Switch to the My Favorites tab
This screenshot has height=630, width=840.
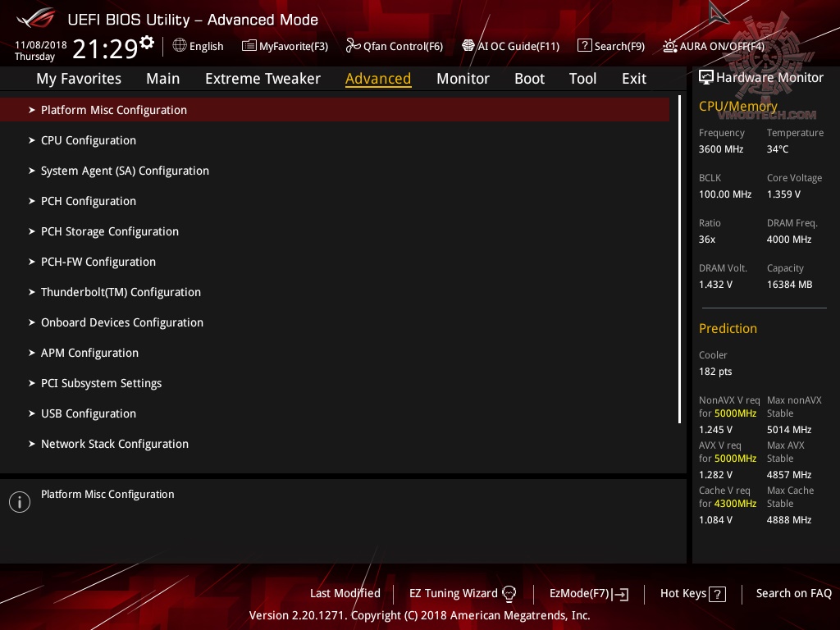click(x=79, y=79)
